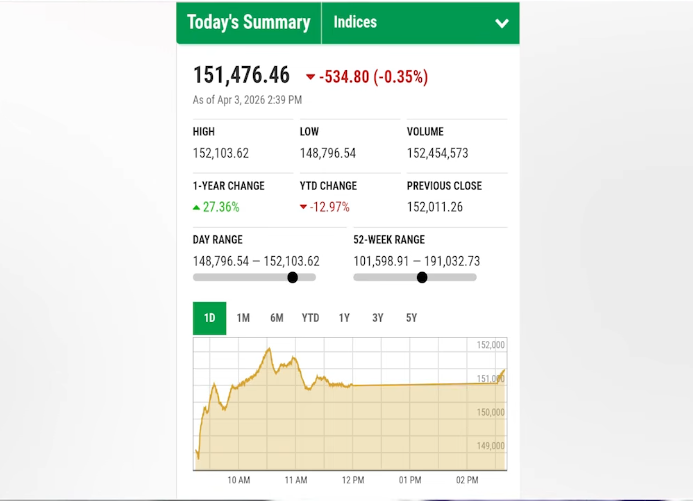
Task: Show the 3Y chart period
Action: [378, 318]
